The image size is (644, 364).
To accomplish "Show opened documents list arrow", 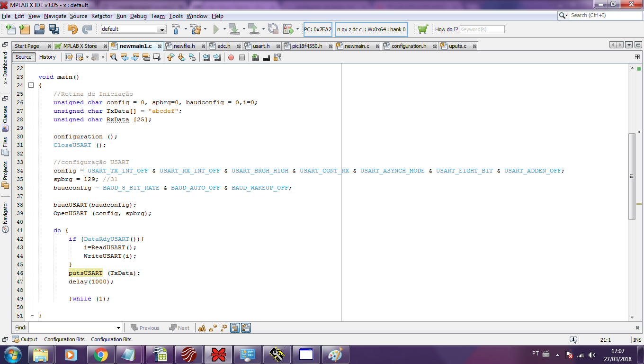I will 629,45.
